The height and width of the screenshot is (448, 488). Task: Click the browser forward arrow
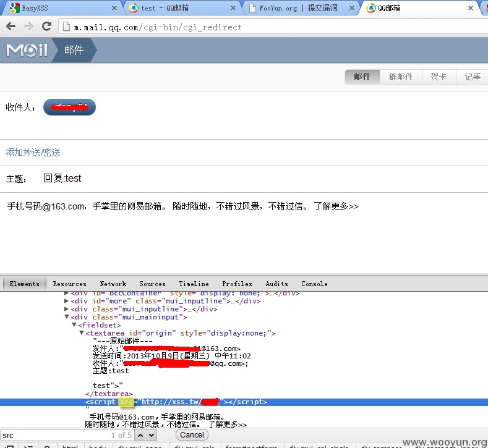(x=28, y=27)
